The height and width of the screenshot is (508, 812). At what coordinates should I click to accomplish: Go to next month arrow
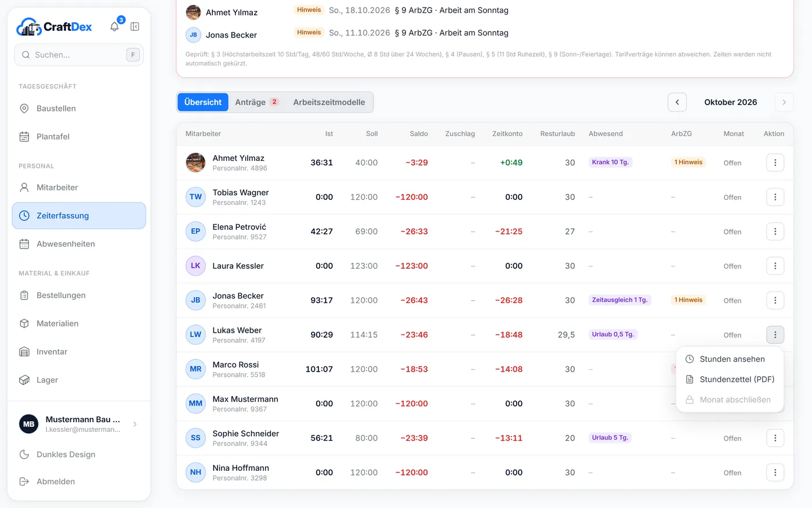tap(784, 102)
